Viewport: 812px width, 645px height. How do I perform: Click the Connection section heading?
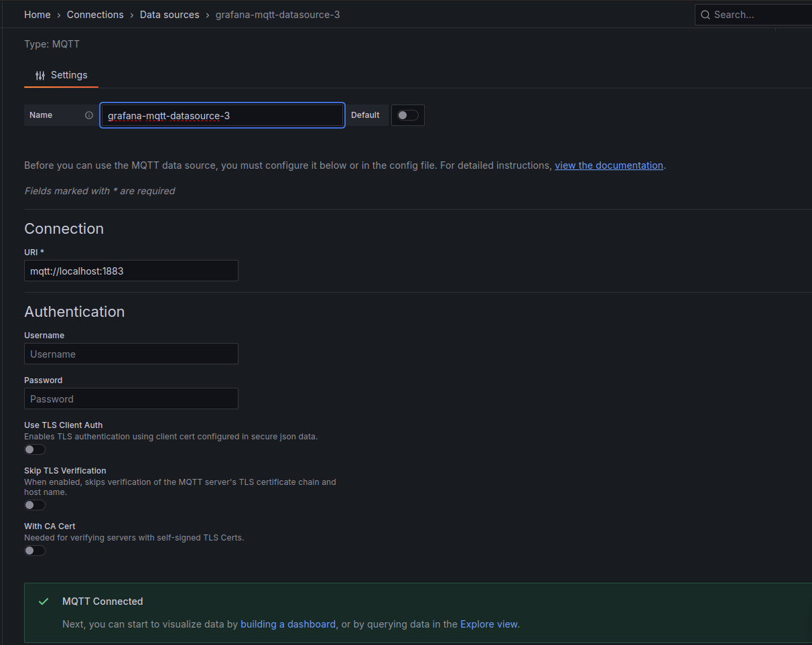[64, 228]
